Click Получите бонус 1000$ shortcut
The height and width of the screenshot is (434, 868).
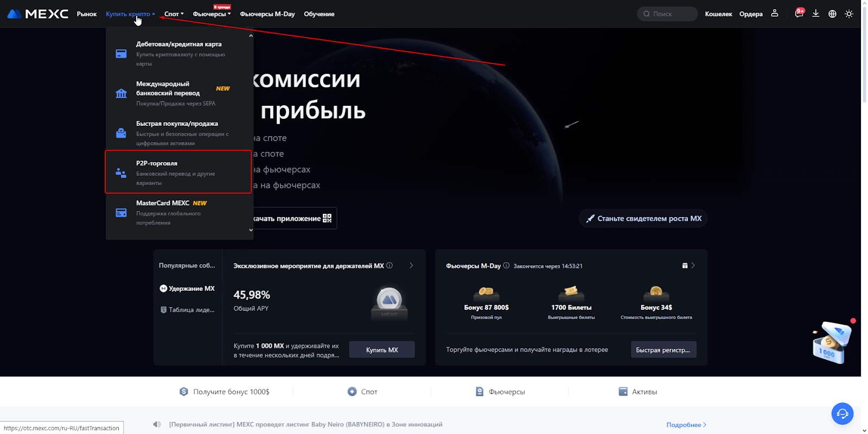click(225, 391)
